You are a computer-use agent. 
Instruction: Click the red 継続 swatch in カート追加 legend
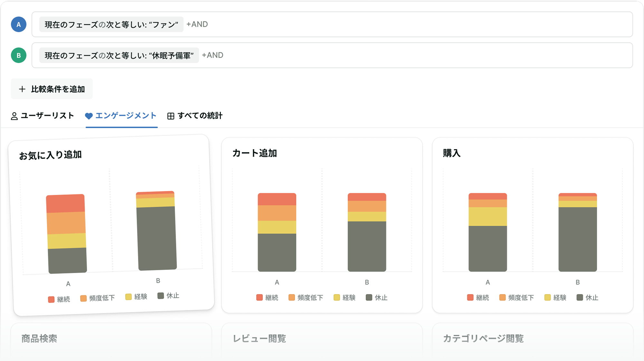coord(259,297)
